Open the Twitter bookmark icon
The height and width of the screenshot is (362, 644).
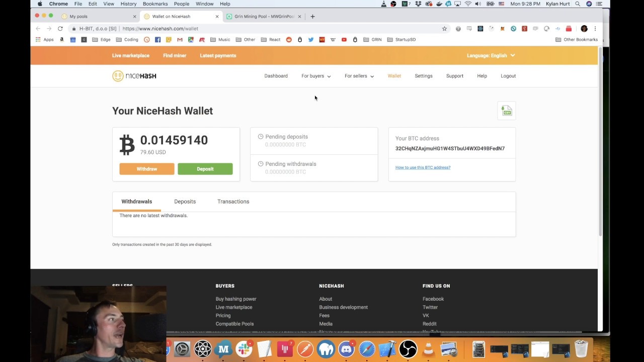pyautogui.click(x=311, y=39)
